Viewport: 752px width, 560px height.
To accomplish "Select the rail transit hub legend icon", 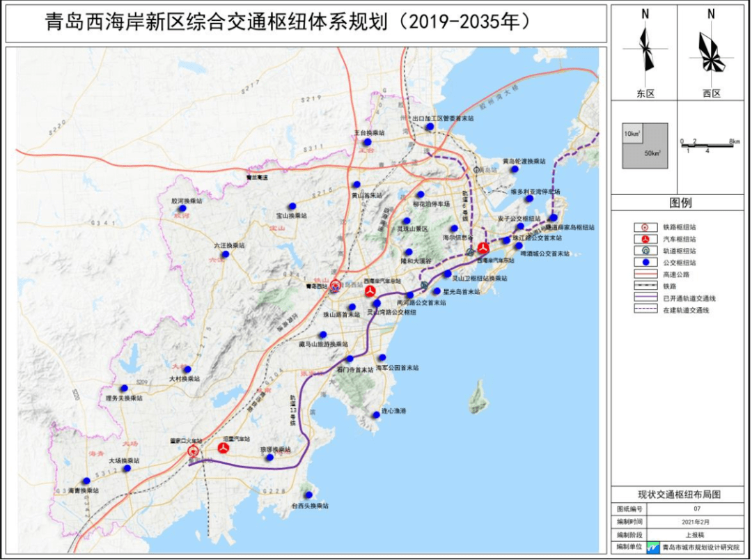I will pos(645,250).
